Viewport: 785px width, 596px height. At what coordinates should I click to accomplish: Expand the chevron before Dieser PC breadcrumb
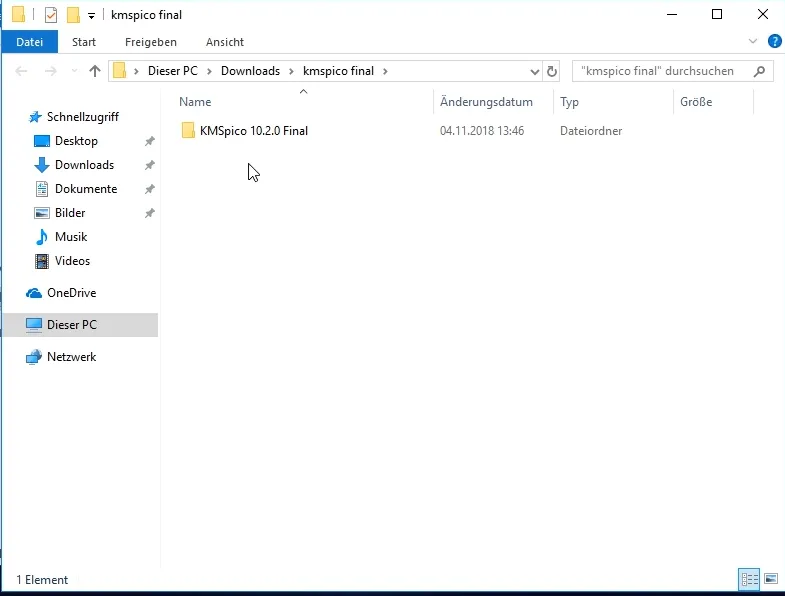pos(136,71)
